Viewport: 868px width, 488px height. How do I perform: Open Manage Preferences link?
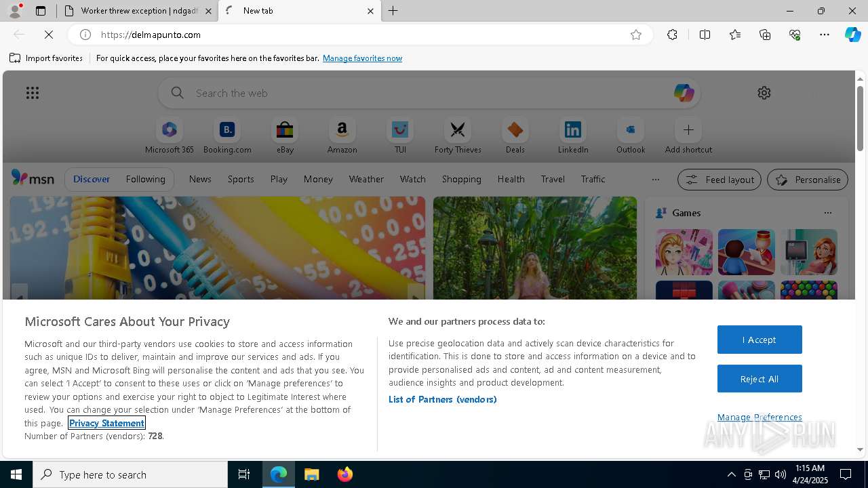759,418
